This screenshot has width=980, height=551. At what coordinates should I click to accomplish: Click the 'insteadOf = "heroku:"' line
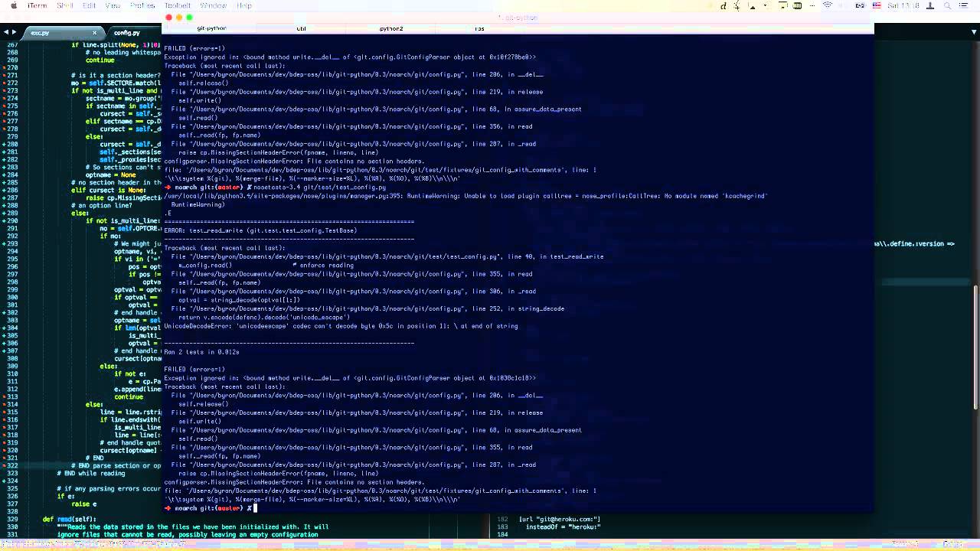click(563, 527)
